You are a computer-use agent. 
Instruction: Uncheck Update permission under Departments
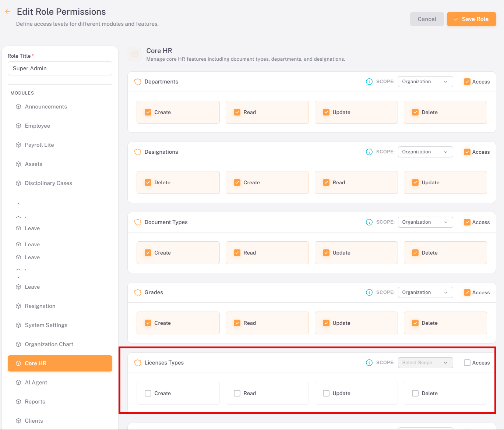click(326, 112)
